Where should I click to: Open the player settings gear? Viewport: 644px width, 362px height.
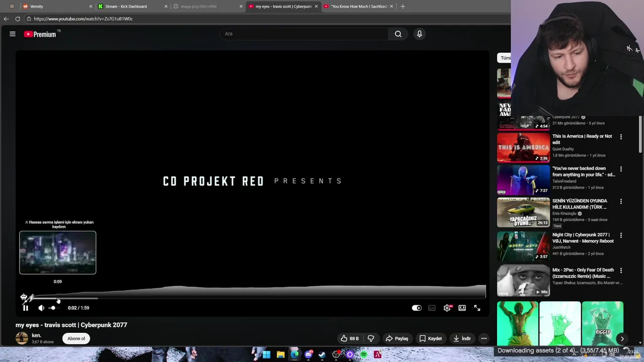(447, 308)
